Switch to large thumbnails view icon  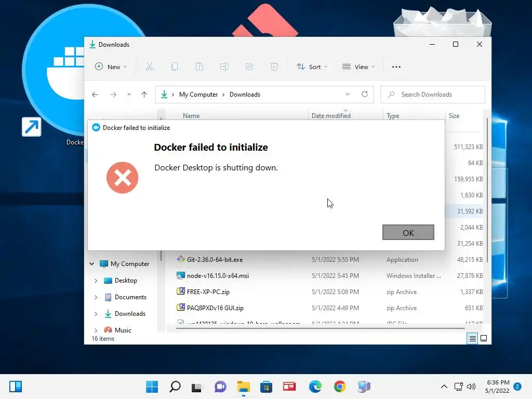click(x=484, y=338)
